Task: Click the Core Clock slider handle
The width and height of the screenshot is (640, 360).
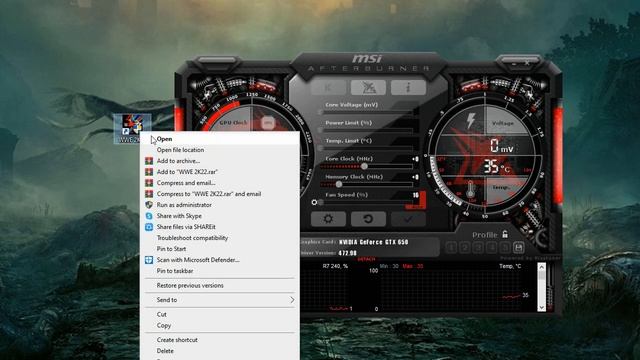Action: (364, 166)
